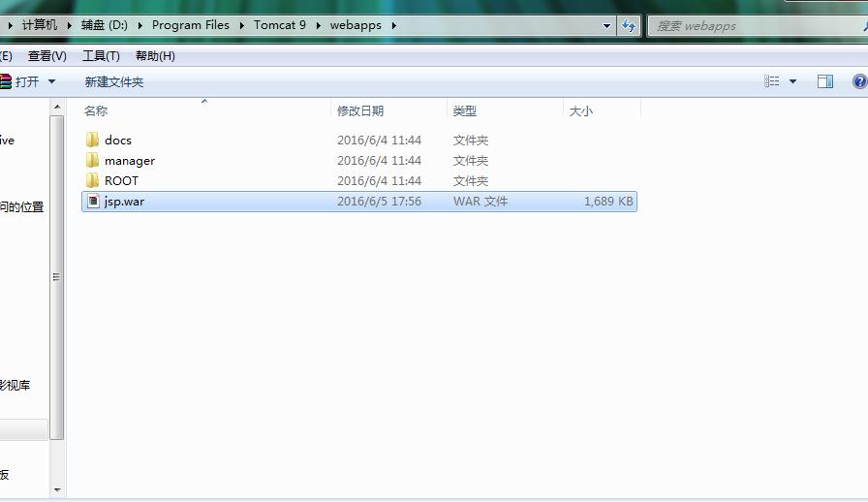The height and width of the screenshot is (502, 868).
Task: Click the change view icon
Action: coord(772,82)
